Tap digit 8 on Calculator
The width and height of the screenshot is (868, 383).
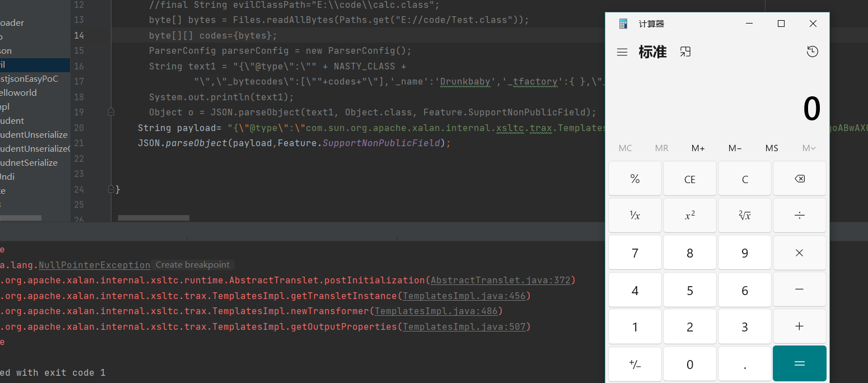point(690,253)
